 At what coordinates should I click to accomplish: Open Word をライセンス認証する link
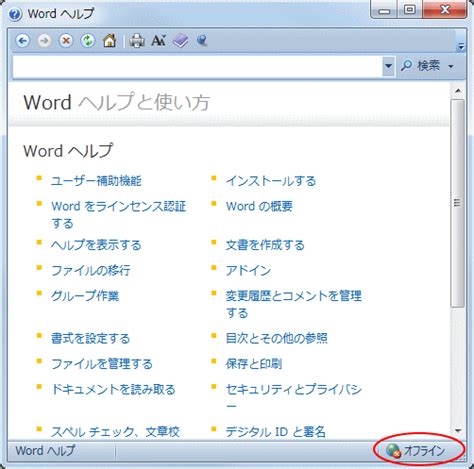(118, 215)
